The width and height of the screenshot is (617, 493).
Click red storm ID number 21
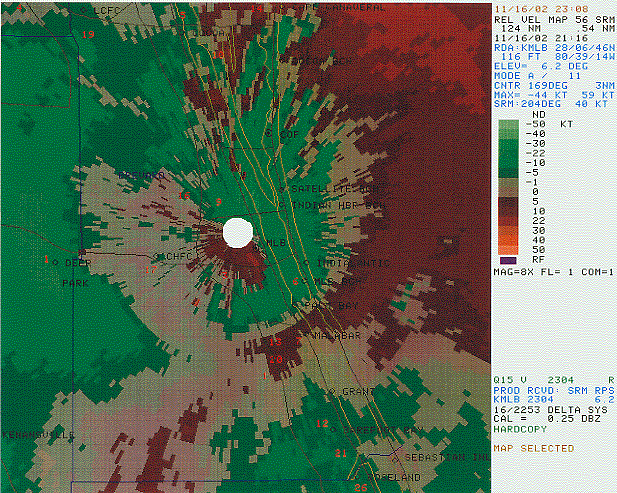341,453
